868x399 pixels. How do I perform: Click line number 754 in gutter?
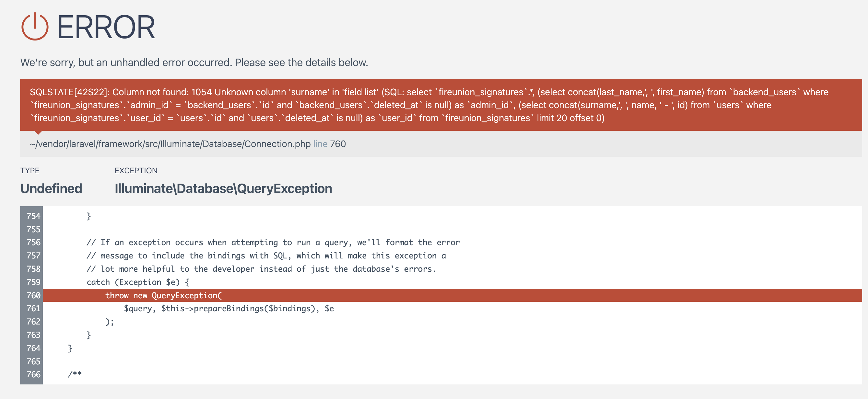pyautogui.click(x=33, y=216)
